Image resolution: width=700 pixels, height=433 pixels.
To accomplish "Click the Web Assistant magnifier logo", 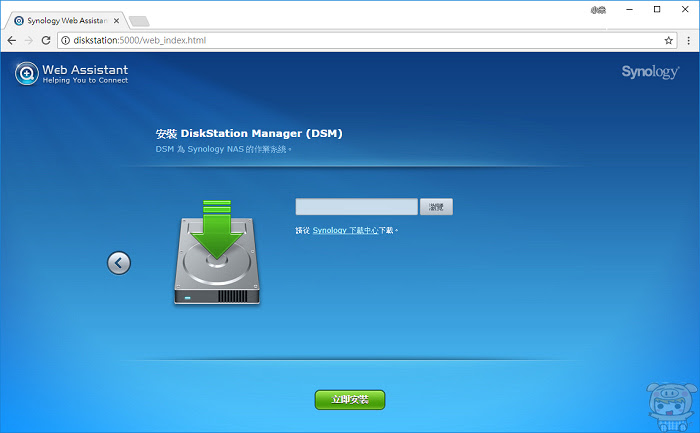I will click(26, 73).
